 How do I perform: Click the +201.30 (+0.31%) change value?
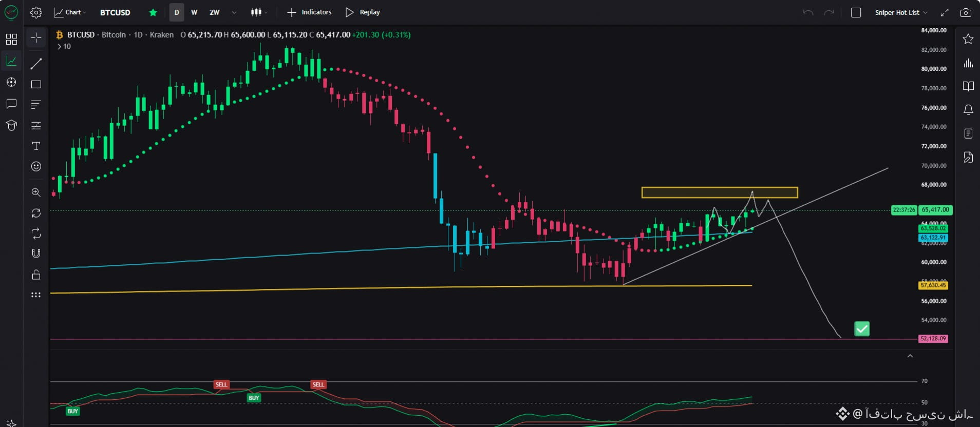381,35
